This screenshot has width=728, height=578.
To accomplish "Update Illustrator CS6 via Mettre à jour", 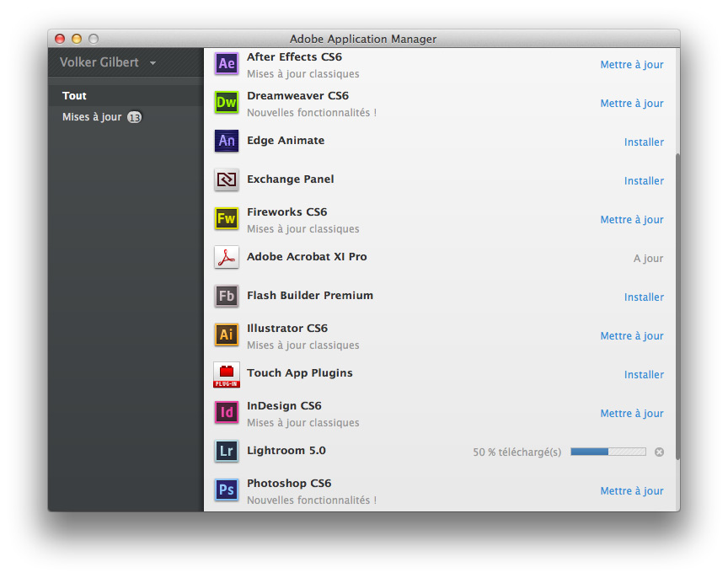I will coord(631,335).
